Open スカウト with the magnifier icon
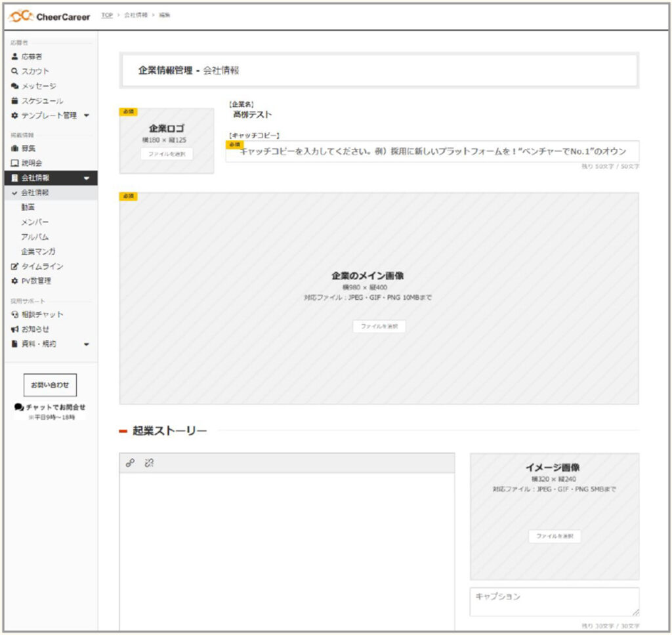Screen dimensions: 672x635 click(x=35, y=72)
